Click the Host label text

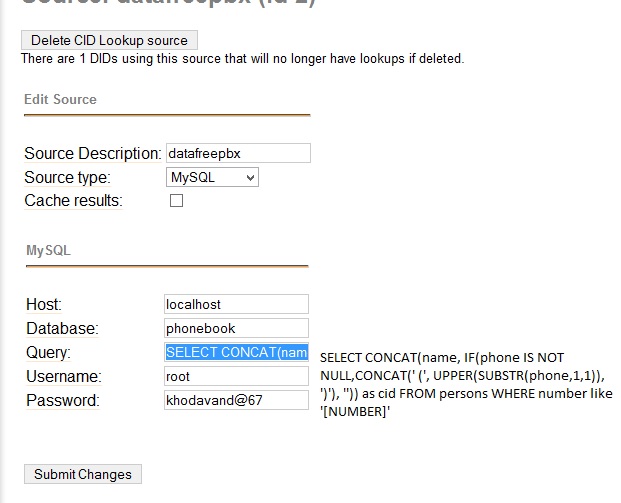point(44,304)
